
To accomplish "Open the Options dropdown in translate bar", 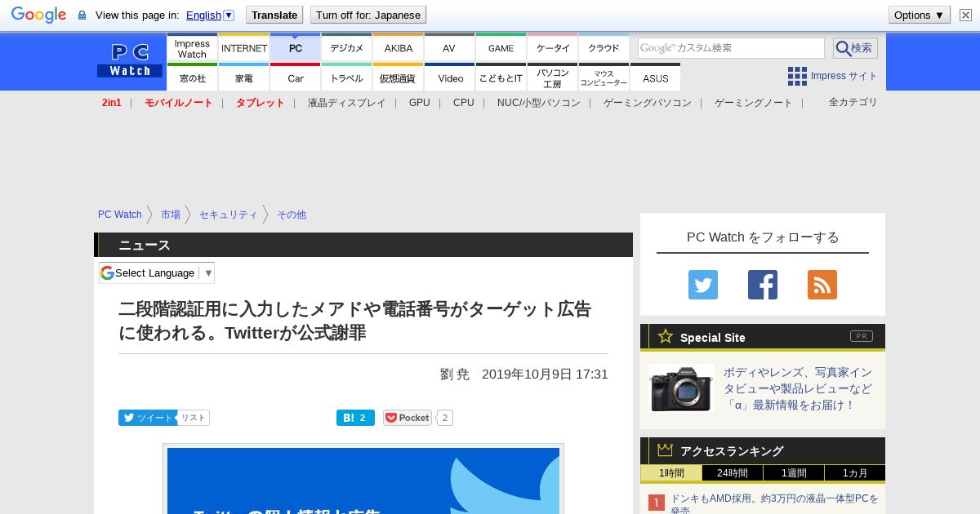I will tap(920, 15).
